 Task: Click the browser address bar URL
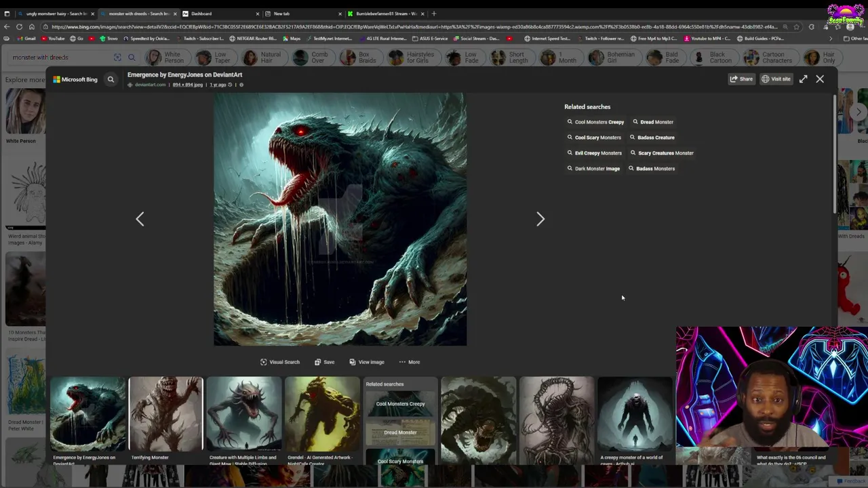[x=414, y=26]
